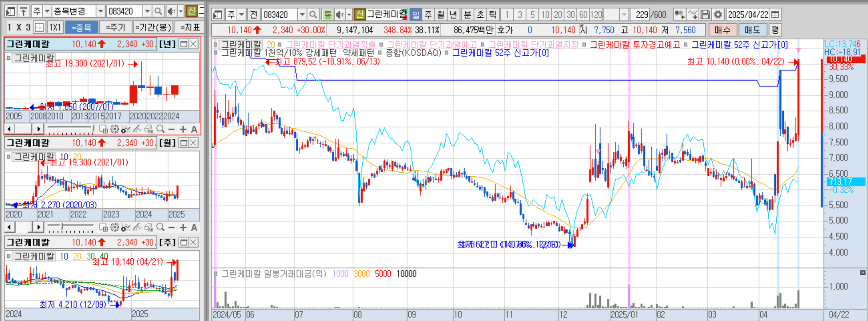This screenshot has width=868, height=321.
Task: Click the drawing pencil icon under yearly mini chart
Action: point(137,129)
